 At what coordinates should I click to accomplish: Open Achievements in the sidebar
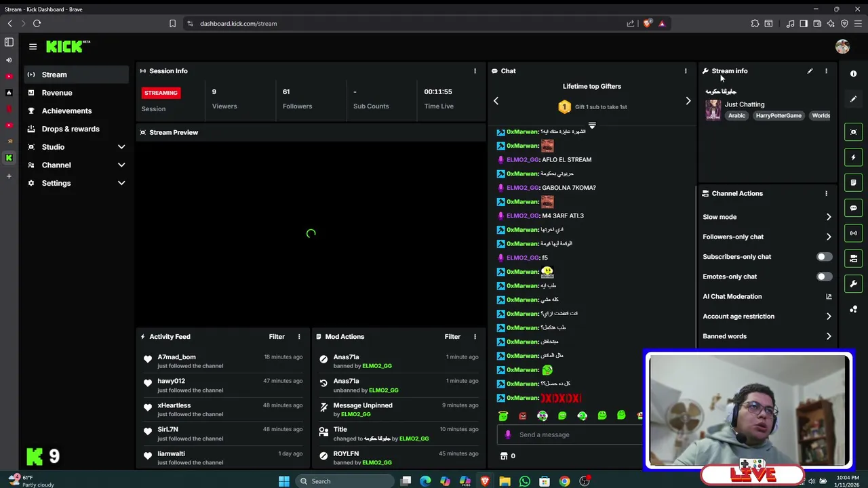pyautogui.click(x=76, y=110)
